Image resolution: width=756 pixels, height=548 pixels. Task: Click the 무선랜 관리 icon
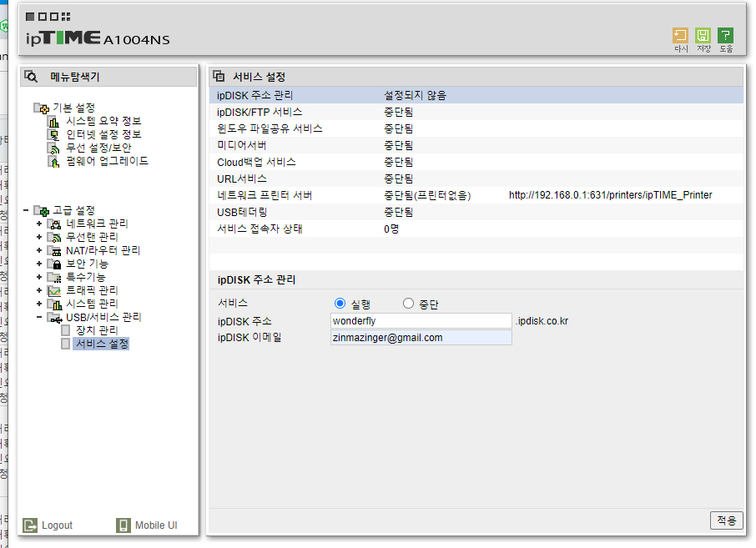click(54, 237)
